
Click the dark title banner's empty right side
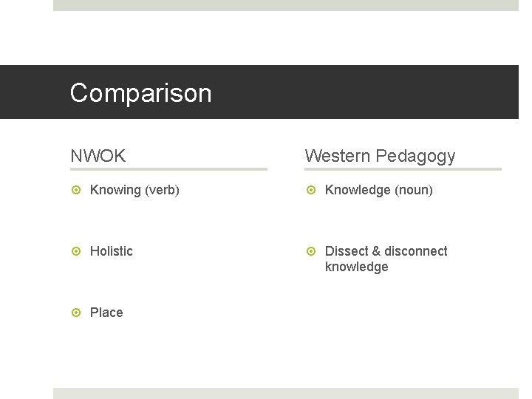pos(384,92)
